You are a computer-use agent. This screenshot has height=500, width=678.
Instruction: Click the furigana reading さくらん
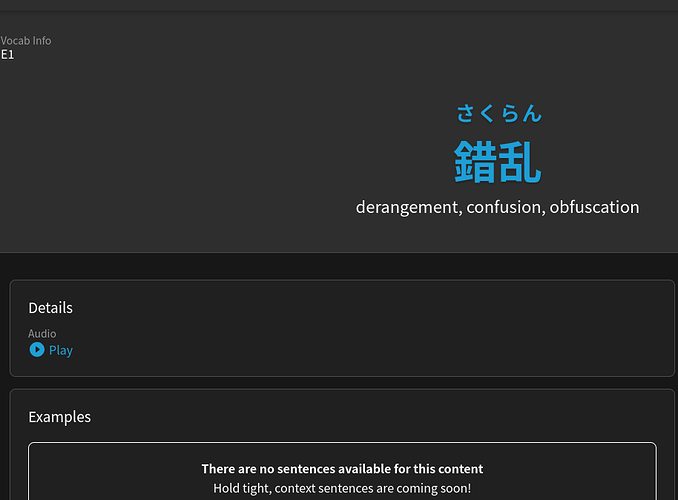coord(498,113)
